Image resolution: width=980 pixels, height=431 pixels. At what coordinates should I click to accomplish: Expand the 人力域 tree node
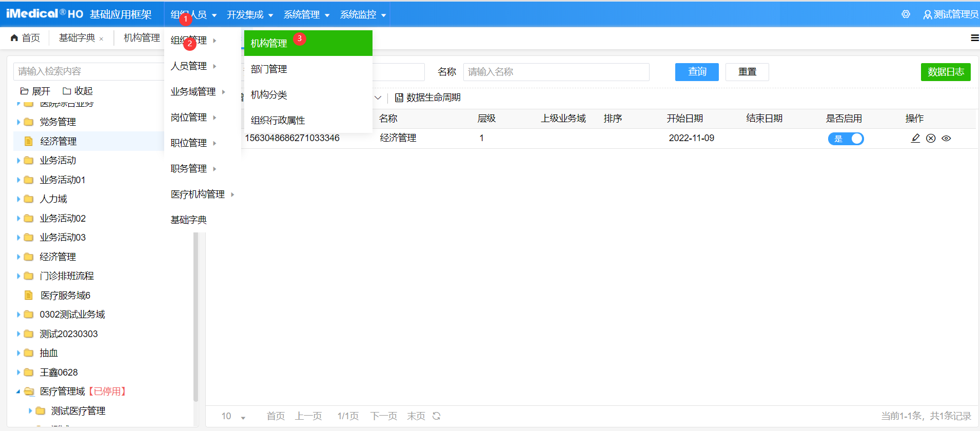click(x=18, y=199)
